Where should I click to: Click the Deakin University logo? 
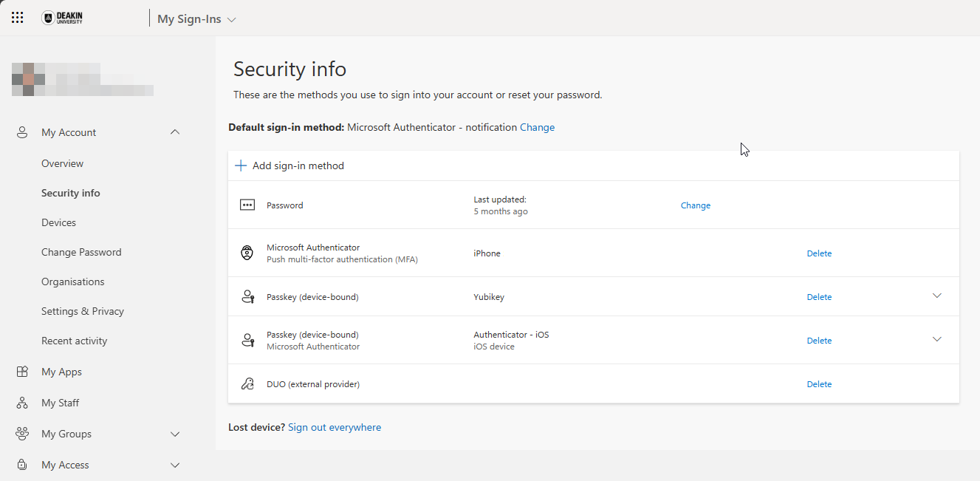(62, 18)
